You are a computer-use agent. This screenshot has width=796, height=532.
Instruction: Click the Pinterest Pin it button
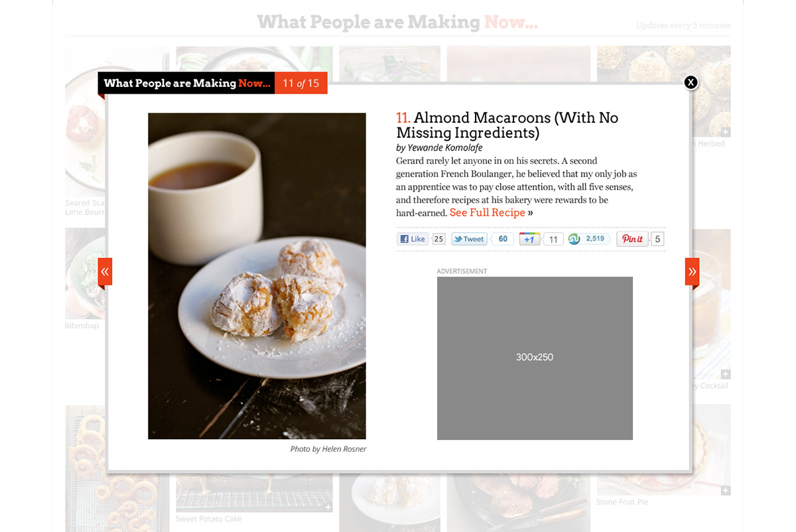[632, 239]
